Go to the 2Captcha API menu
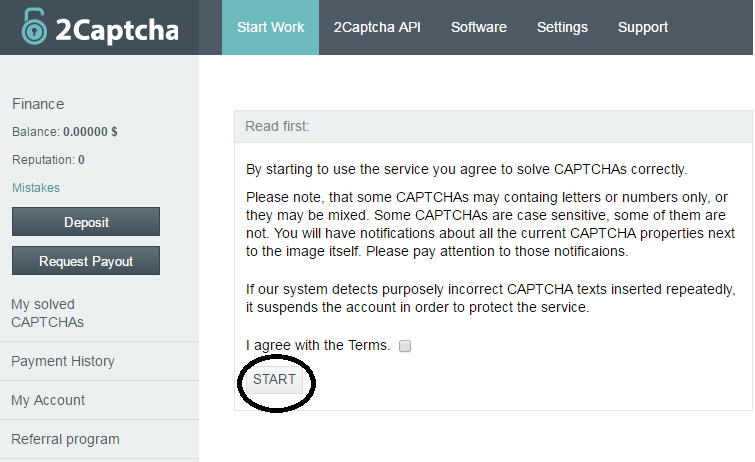Image resolution: width=755 pixels, height=462 pixels. tap(377, 27)
